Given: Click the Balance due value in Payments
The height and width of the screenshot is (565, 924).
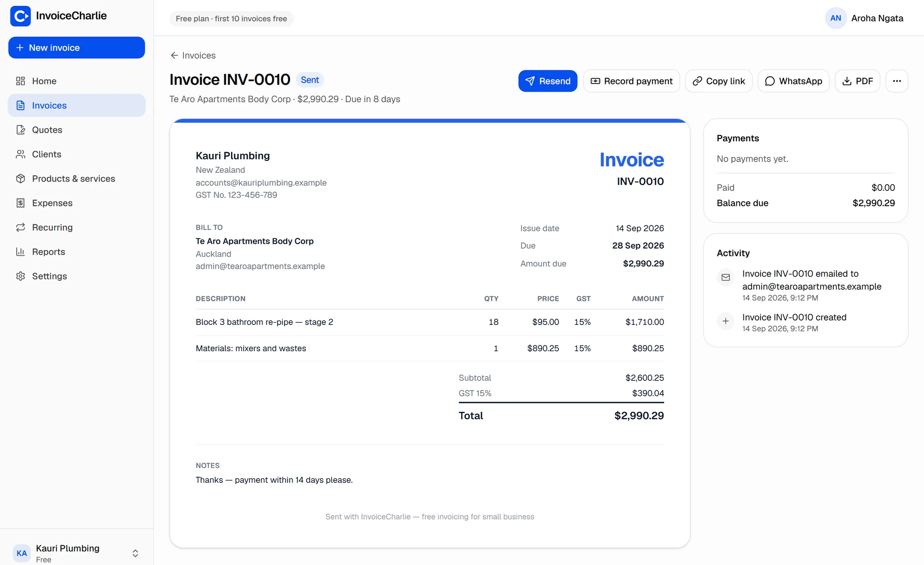Looking at the screenshot, I should coord(873,203).
